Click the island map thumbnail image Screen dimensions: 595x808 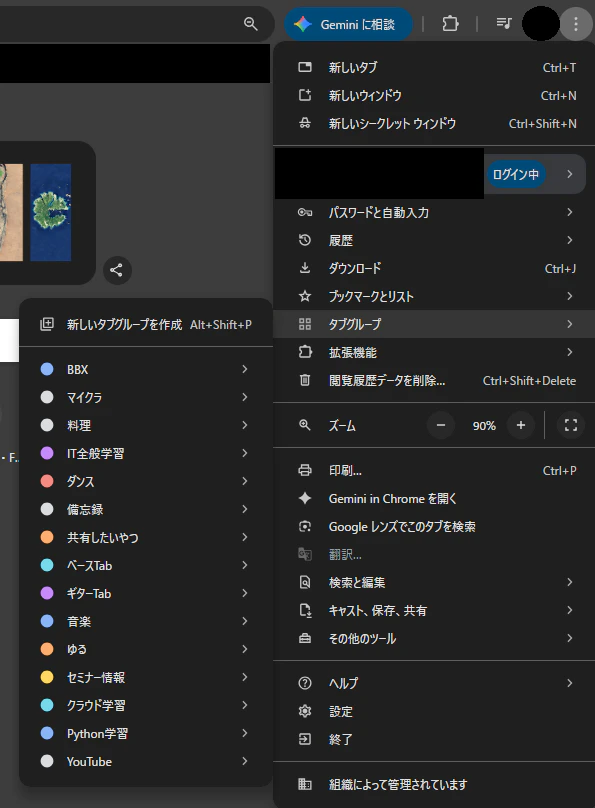pyautogui.click(x=50, y=212)
